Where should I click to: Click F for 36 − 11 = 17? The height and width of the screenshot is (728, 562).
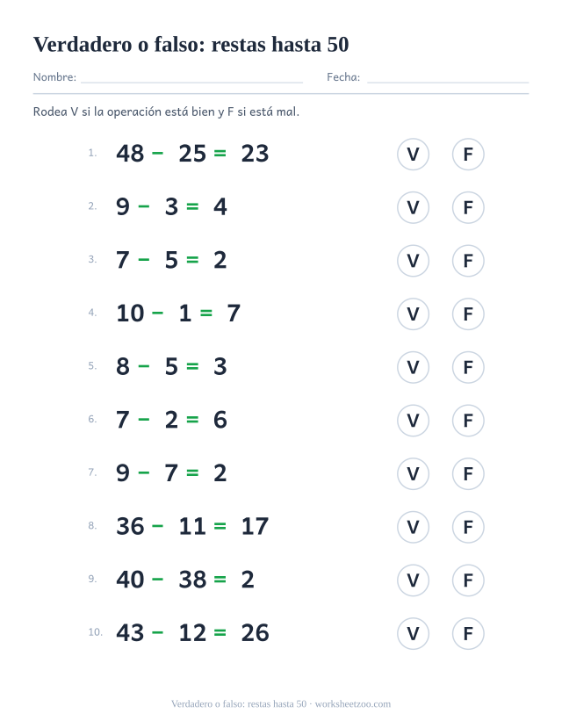(x=468, y=527)
